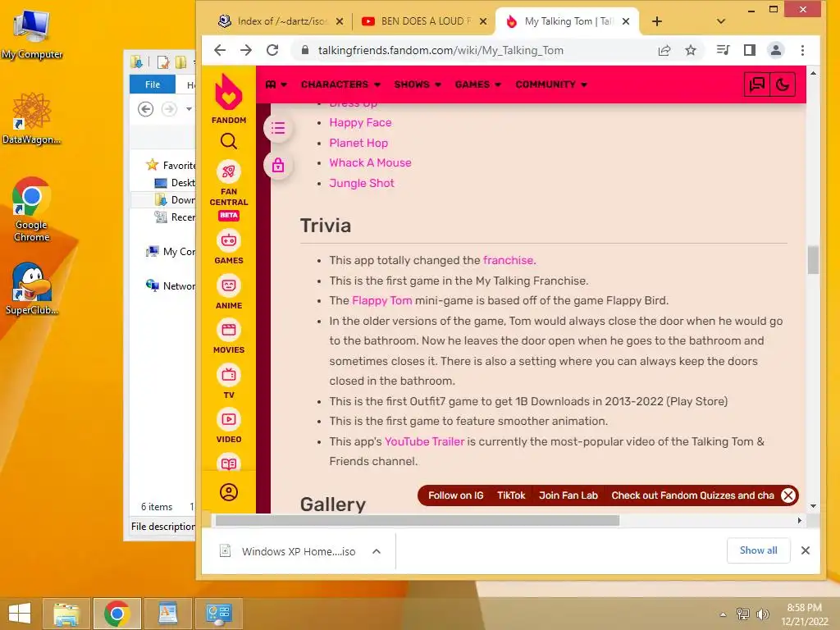Open the Video icon in sidebar
This screenshot has height=630, width=840.
coord(229,419)
